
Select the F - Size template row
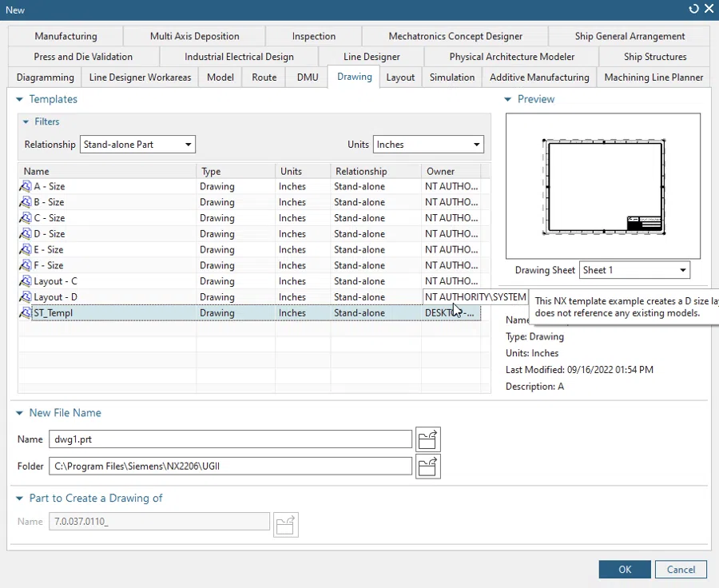(249, 265)
